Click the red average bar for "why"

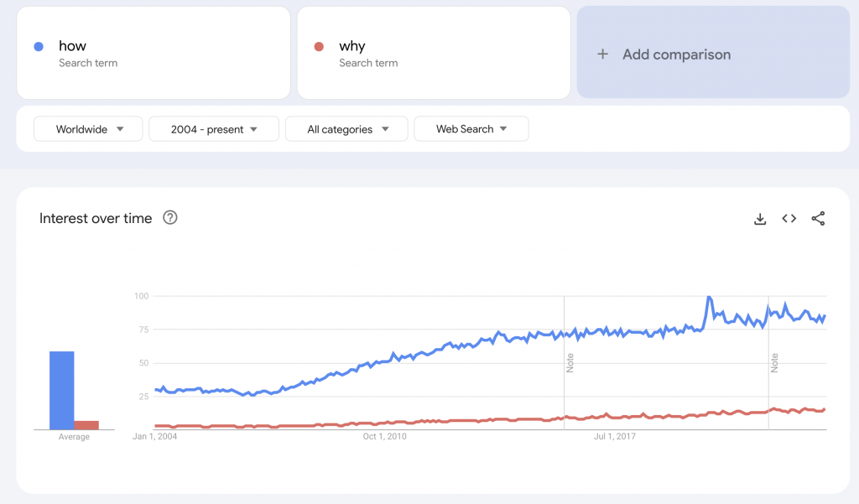[86, 425]
